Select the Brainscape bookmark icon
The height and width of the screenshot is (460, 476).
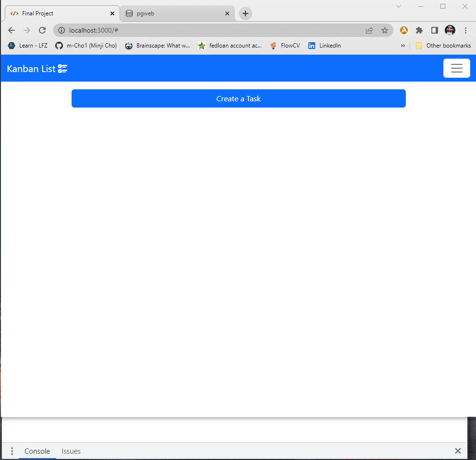click(x=129, y=46)
